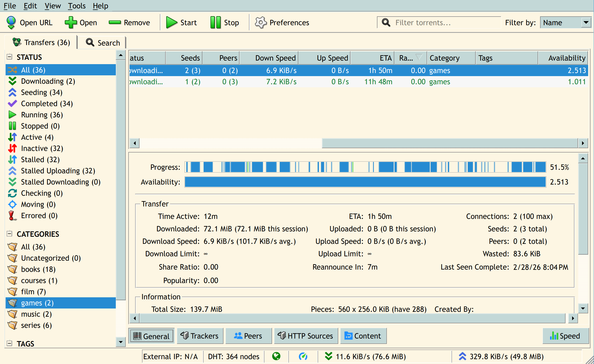Viewport: 594px width, 364px height.
Task: Click the green plus Open icon
Action: [x=70, y=22]
